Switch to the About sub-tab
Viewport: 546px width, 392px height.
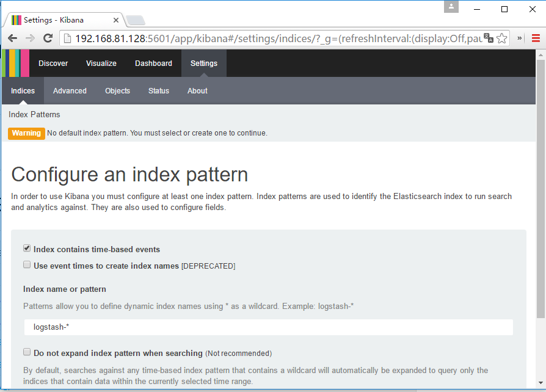(197, 91)
